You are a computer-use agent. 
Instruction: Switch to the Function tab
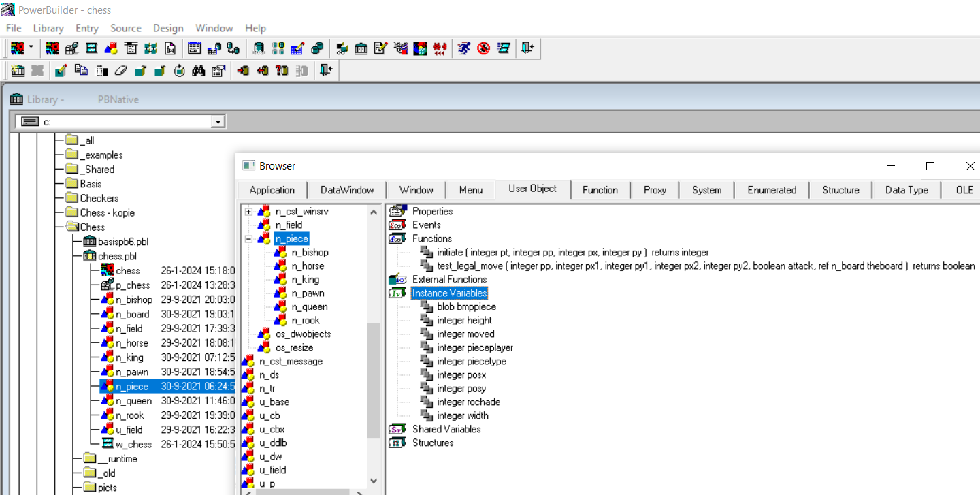600,190
